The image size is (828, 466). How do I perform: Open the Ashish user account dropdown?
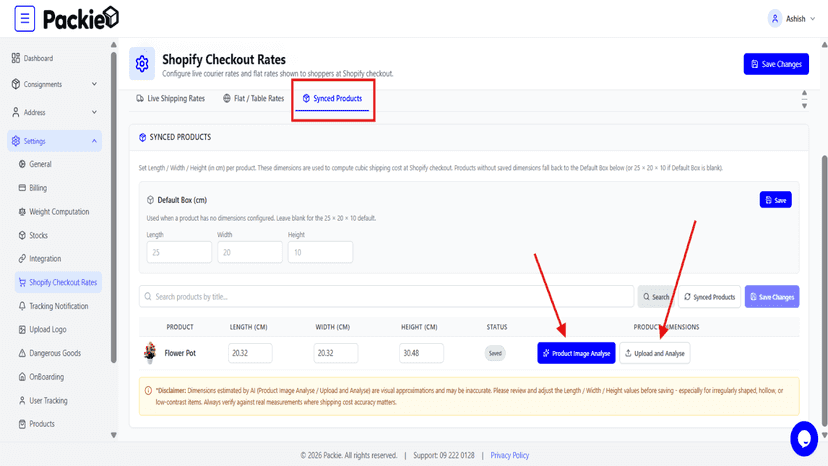(x=791, y=18)
